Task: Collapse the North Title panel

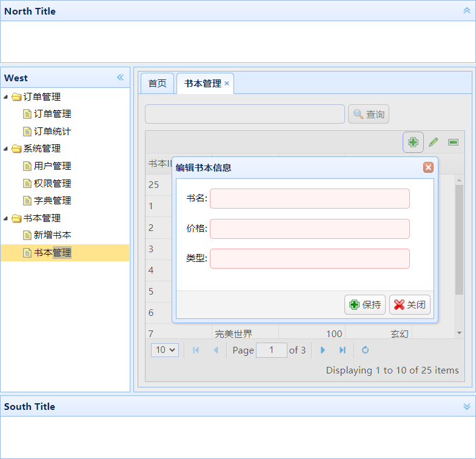Action: coord(466,11)
